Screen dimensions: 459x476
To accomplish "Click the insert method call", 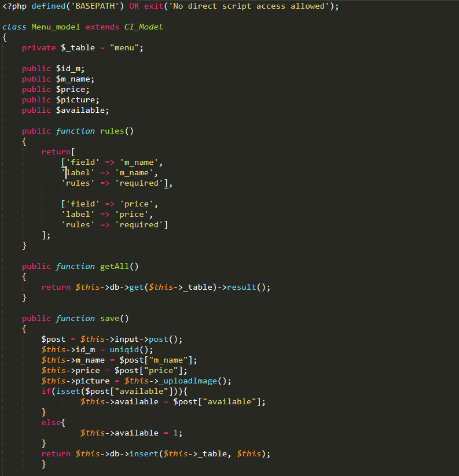I will (x=144, y=454).
